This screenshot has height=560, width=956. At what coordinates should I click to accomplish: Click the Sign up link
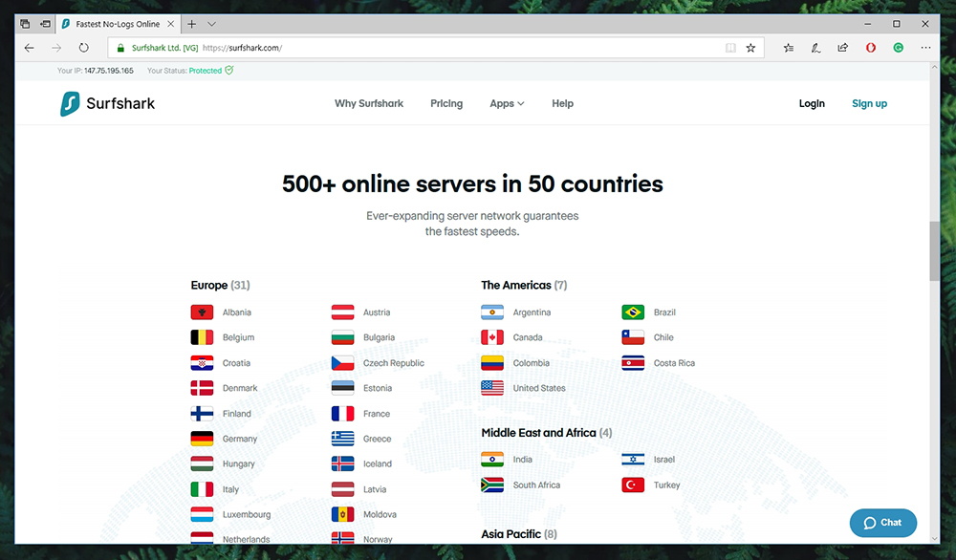pos(869,103)
